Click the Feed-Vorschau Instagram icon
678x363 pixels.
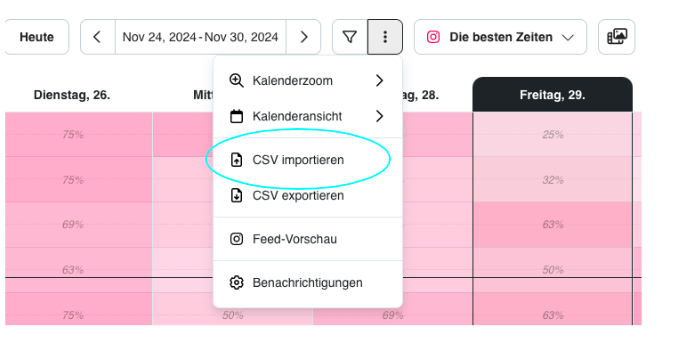(x=236, y=239)
